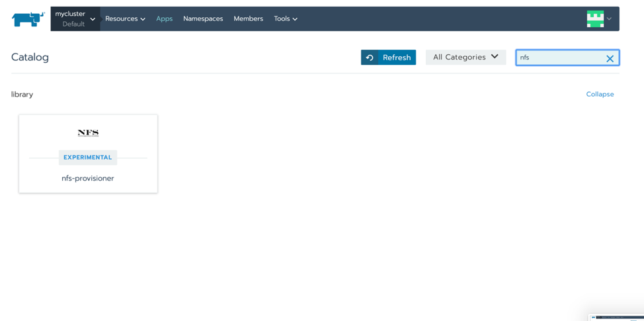644x321 pixels.
Task: Collapse the library catalog section
Action: [x=600, y=94]
